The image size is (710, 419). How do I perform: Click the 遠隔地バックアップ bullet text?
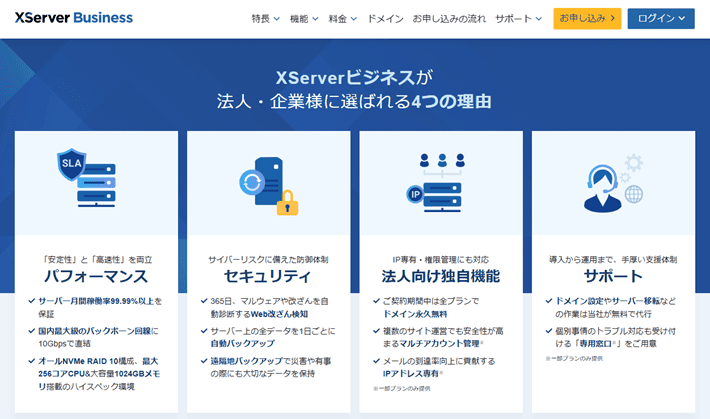pos(271,367)
